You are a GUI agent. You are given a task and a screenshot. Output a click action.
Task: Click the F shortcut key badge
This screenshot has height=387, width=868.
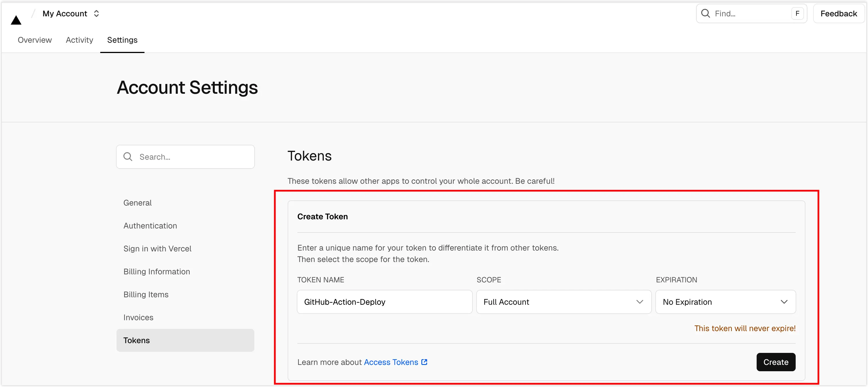[797, 13]
